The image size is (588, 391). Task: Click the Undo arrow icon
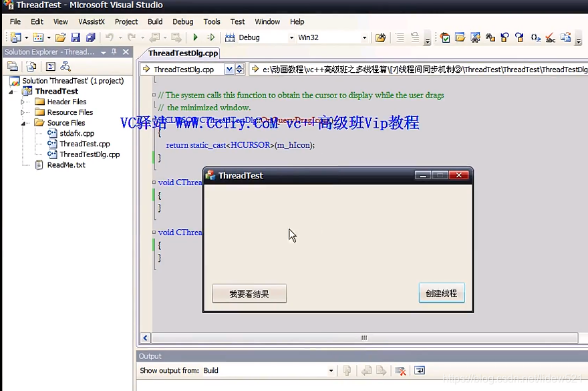(x=110, y=37)
